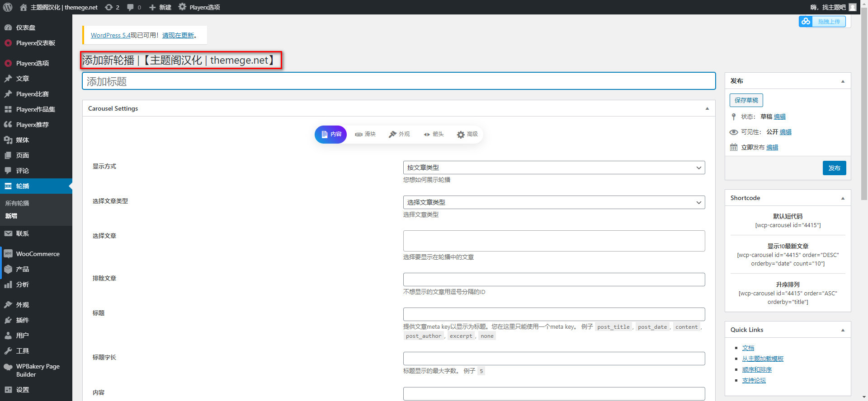Image resolution: width=868 pixels, height=401 pixels.
Task: Open 选择文章类型 dropdown
Action: tap(554, 202)
